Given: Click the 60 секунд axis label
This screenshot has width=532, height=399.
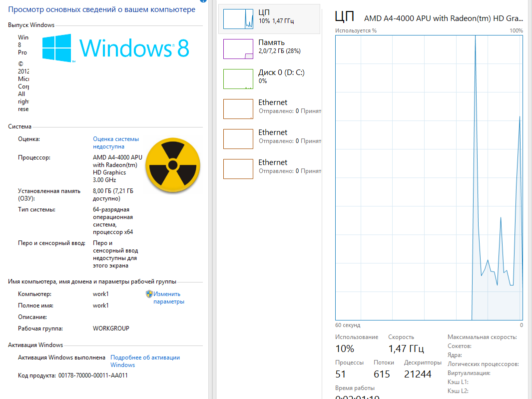Looking at the screenshot, I should point(348,325).
